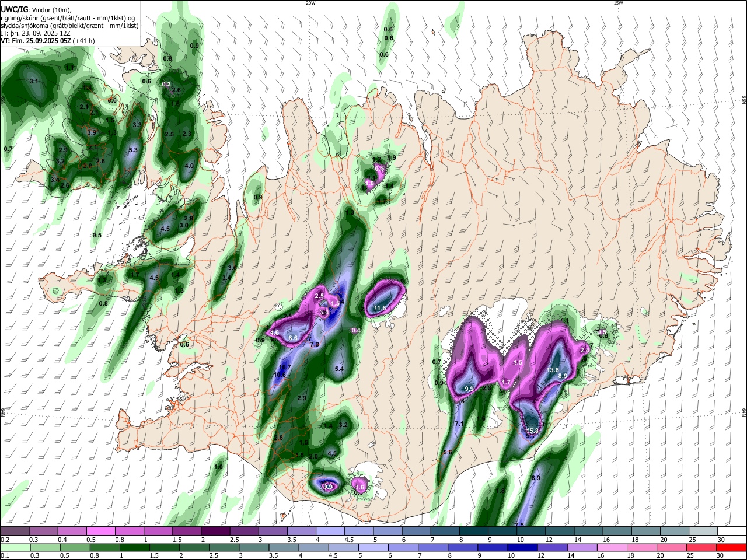This screenshot has width=747, height=560.
Task: Click the mauve 0.2 snow legend swatch
Action: (x=15, y=531)
